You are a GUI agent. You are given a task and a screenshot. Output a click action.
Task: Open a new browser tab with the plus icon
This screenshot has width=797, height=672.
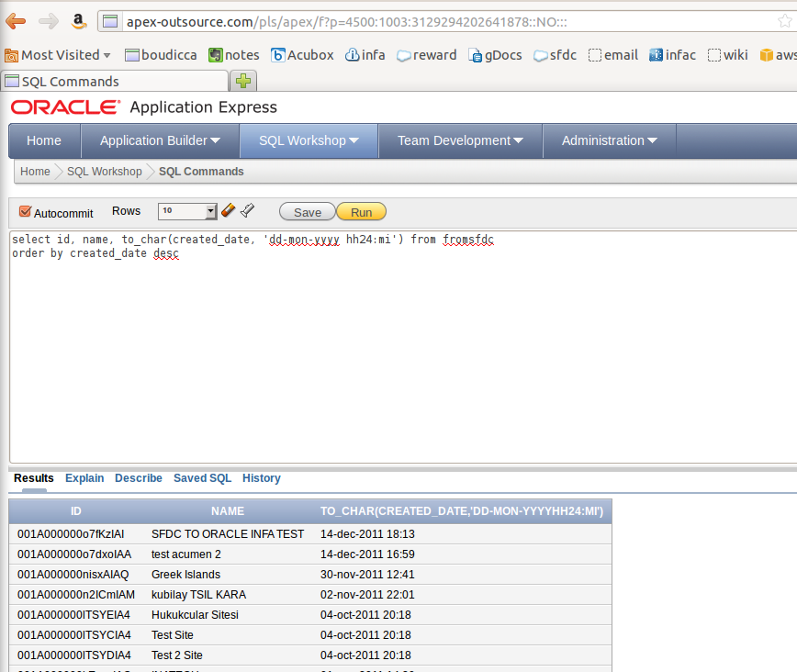[x=242, y=81]
